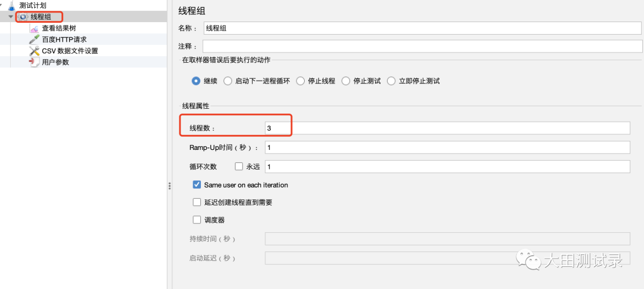This screenshot has height=289, width=644.
Task: Select 启动下一进程循环 radio option
Action: pos(228,81)
